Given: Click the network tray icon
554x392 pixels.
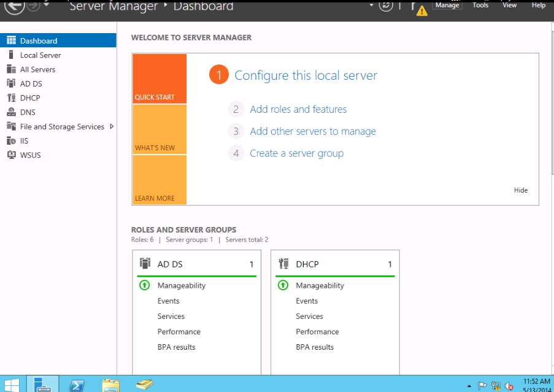Looking at the screenshot, I should [496, 386].
